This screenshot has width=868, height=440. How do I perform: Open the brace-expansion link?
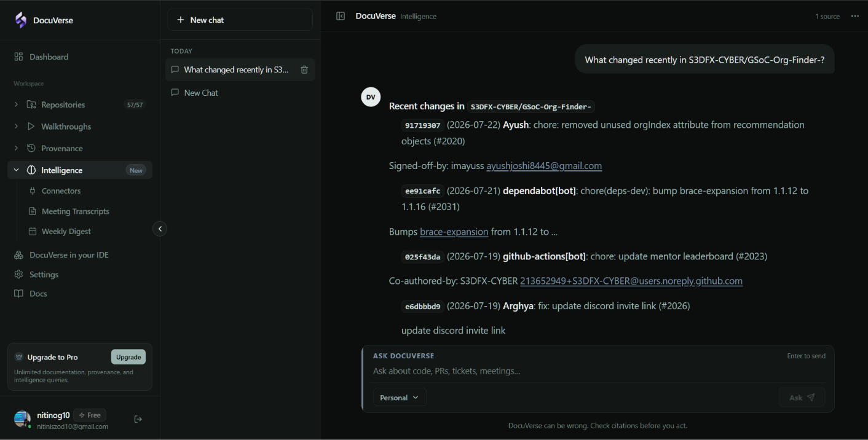tap(454, 232)
